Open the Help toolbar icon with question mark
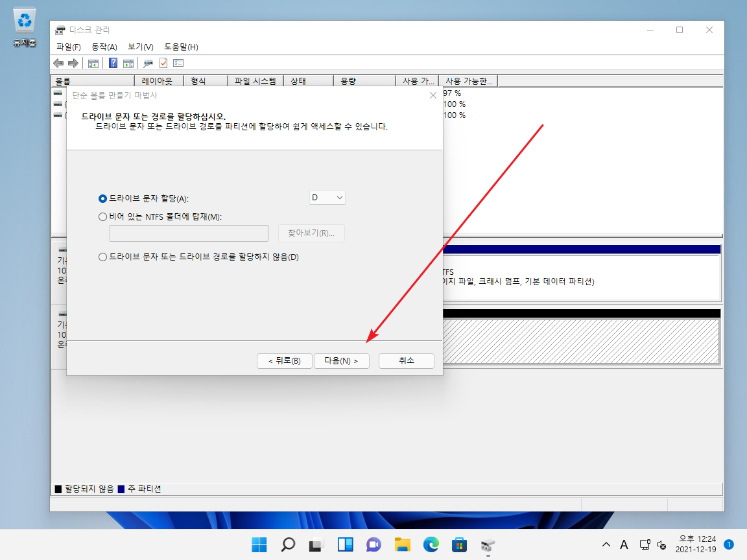 coord(113,63)
